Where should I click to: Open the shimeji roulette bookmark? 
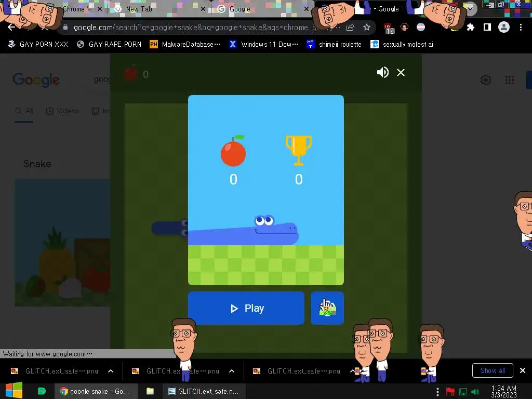point(334,45)
